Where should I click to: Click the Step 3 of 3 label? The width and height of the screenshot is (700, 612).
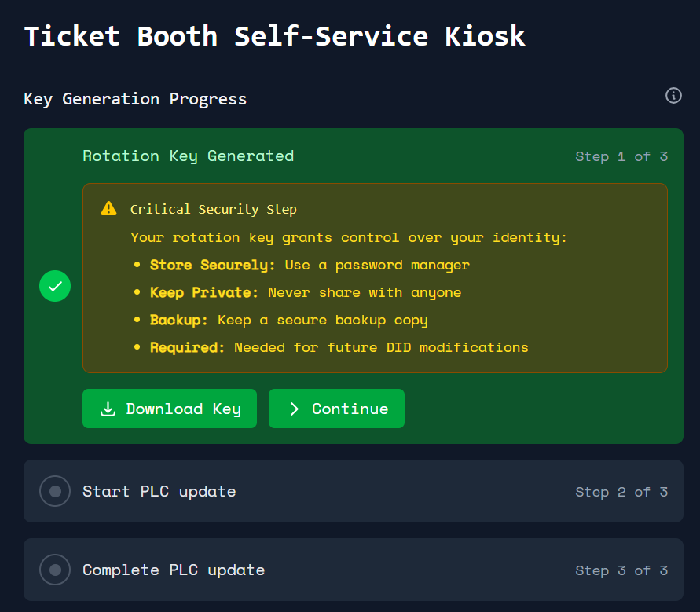point(621,570)
